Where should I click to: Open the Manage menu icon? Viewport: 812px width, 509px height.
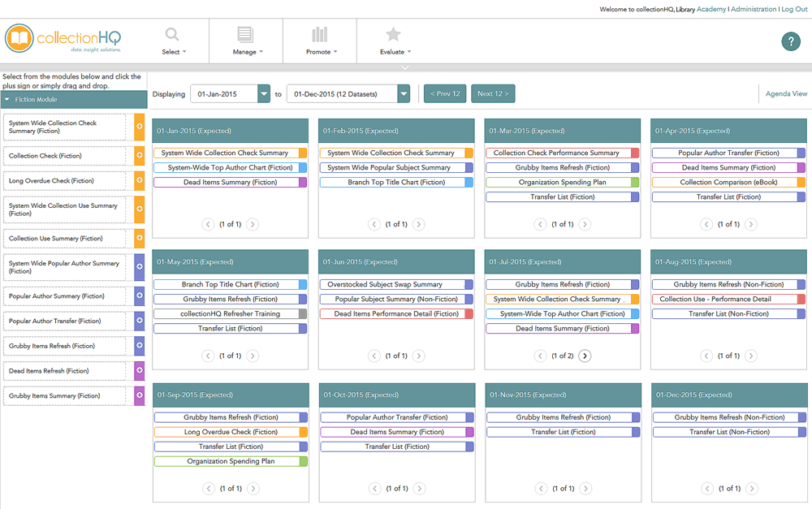pyautogui.click(x=245, y=40)
